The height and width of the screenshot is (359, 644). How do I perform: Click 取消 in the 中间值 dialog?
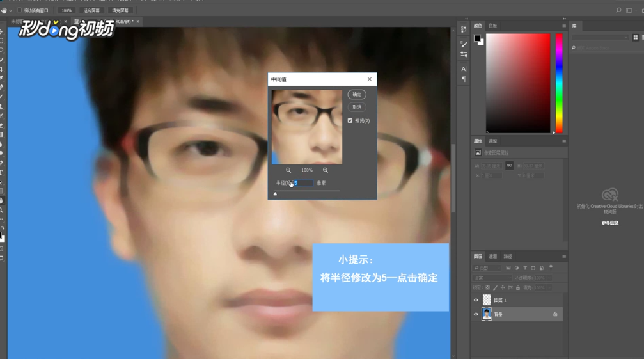pyautogui.click(x=357, y=108)
